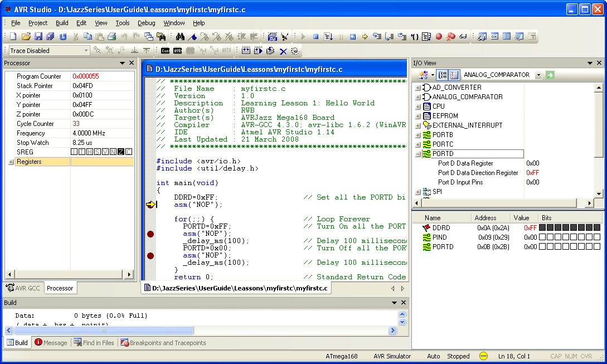Click the Step Into icon

click(377, 36)
